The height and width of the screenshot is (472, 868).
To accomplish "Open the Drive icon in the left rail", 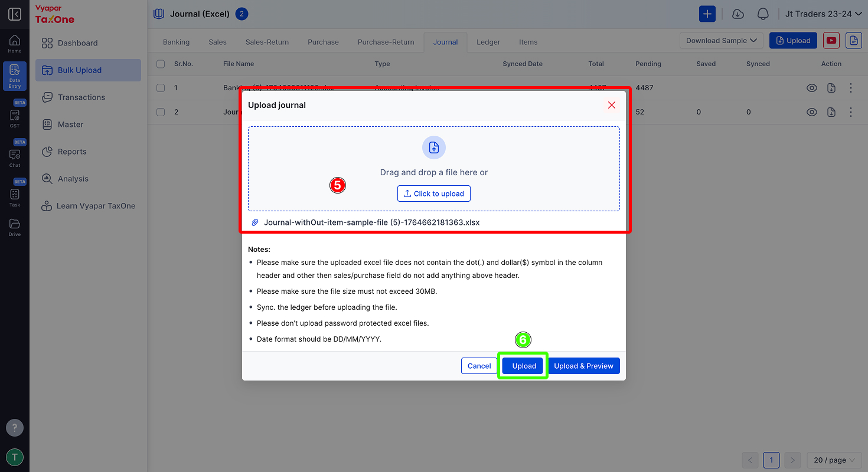I will click(x=15, y=227).
